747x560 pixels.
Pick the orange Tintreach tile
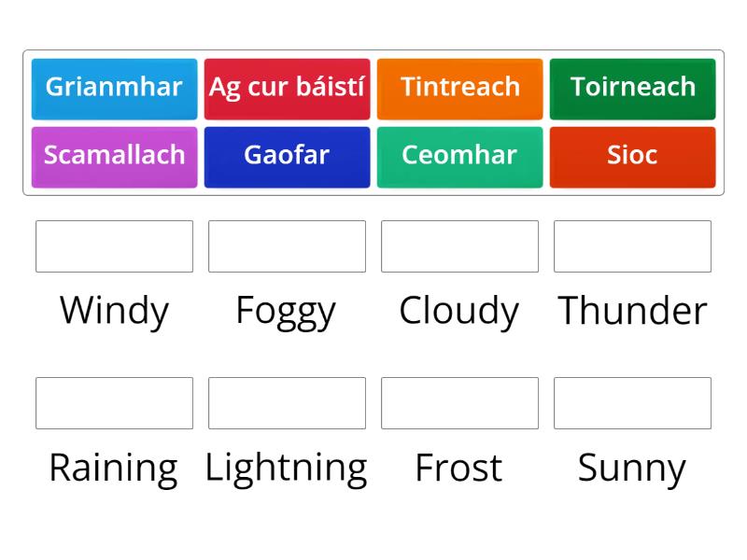pyautogui.click(x=459, y=88)
